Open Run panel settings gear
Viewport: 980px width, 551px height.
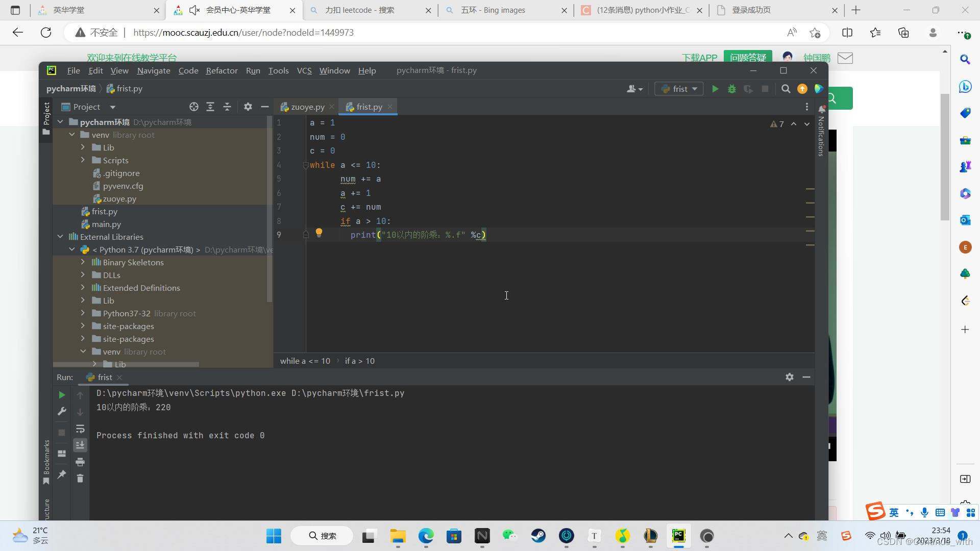tap(790, 377)
